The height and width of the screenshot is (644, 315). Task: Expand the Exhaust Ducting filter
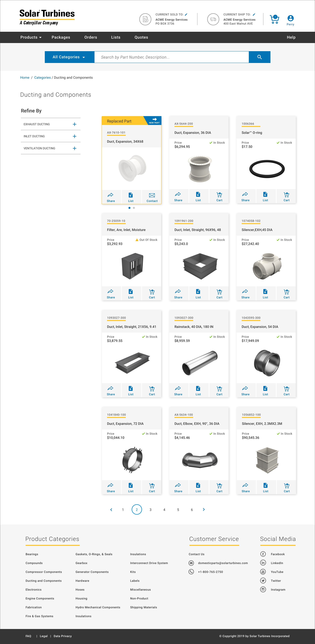click(74, 124)
